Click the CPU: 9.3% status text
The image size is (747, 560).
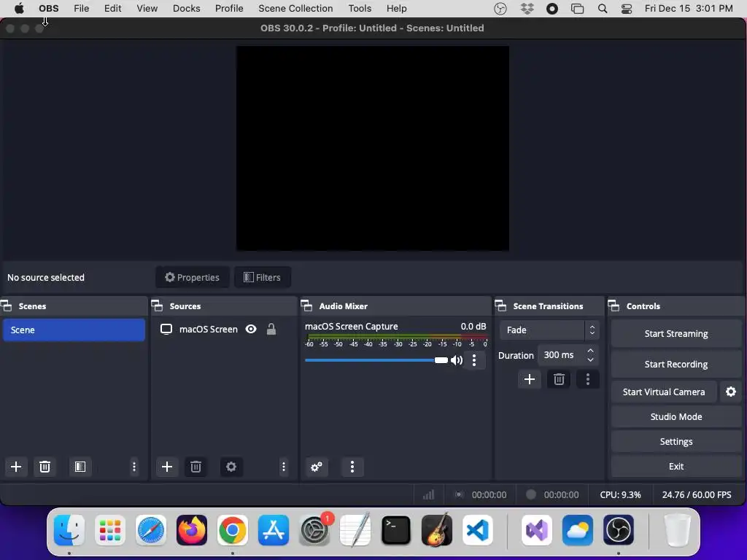(x=620, y=495)
